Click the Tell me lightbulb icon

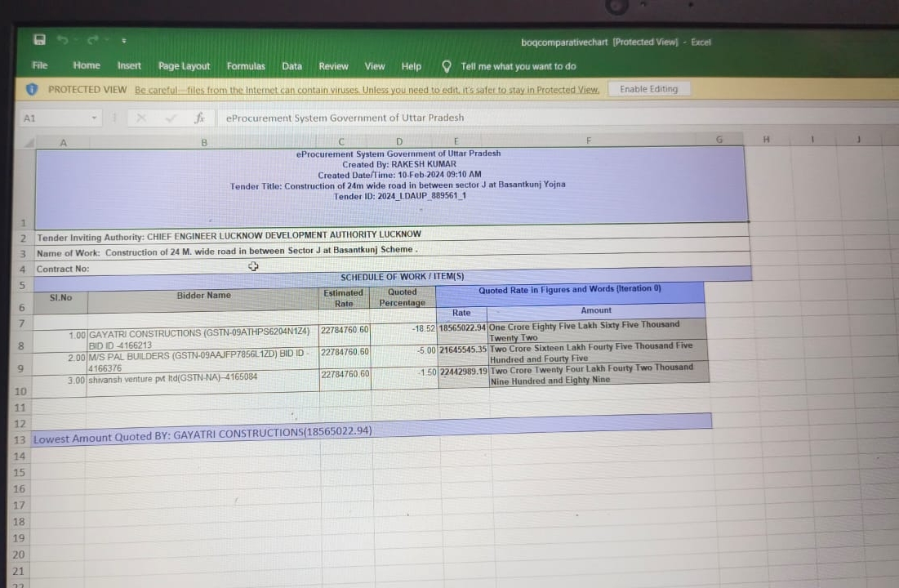(447, 66)
